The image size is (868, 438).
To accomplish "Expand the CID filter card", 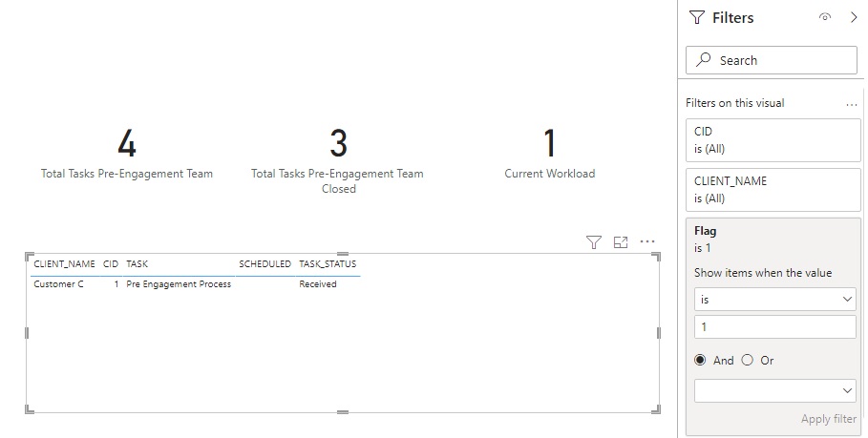I will pyautogui.click(x=773, y=140).
